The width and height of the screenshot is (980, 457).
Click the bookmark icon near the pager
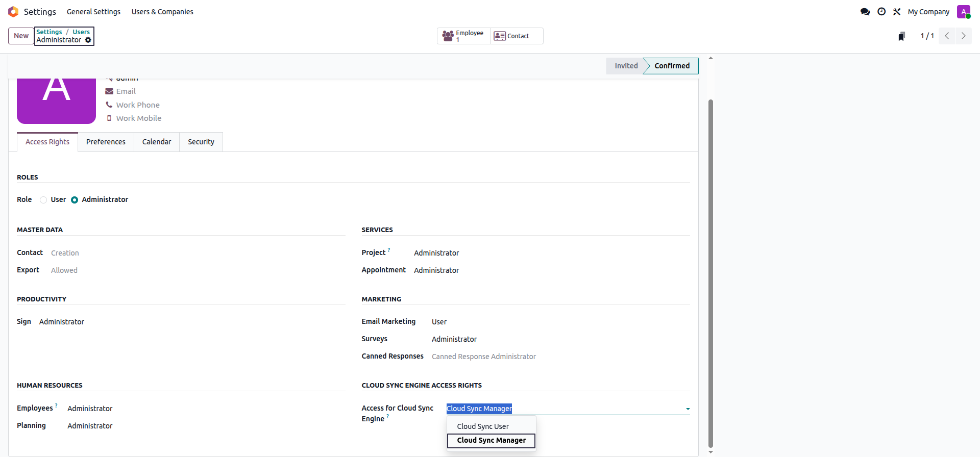(x=902, y=36)
